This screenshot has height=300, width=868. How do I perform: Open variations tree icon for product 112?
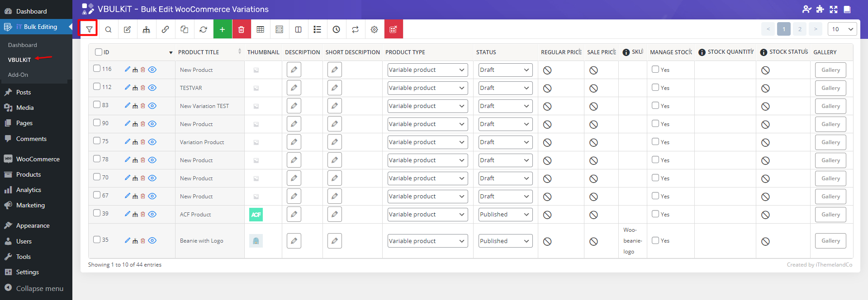coord(135,88)
